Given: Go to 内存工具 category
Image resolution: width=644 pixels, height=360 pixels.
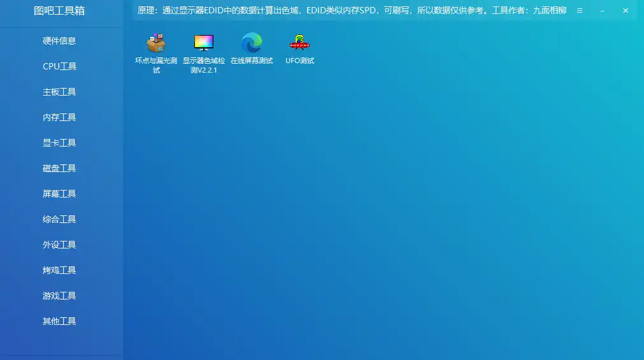Looking at the screenshot, I should click(59, 117).
